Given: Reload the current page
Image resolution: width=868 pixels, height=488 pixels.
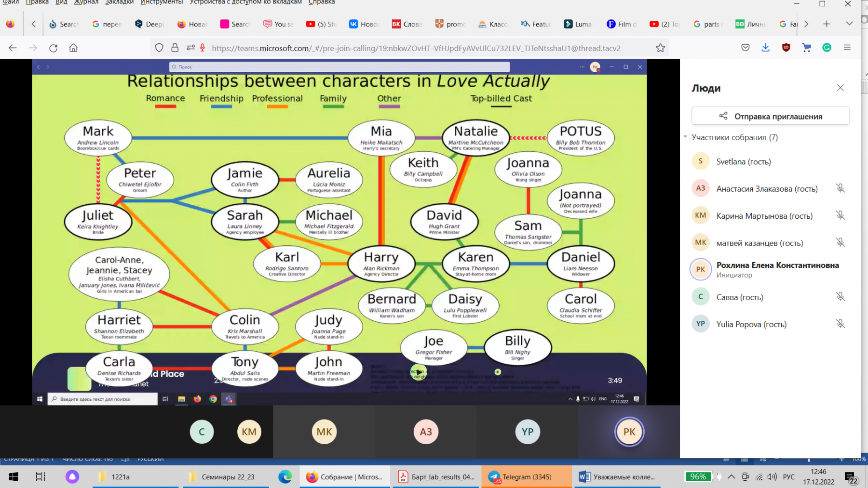Looking at the screenshot, I should (53, 48).
